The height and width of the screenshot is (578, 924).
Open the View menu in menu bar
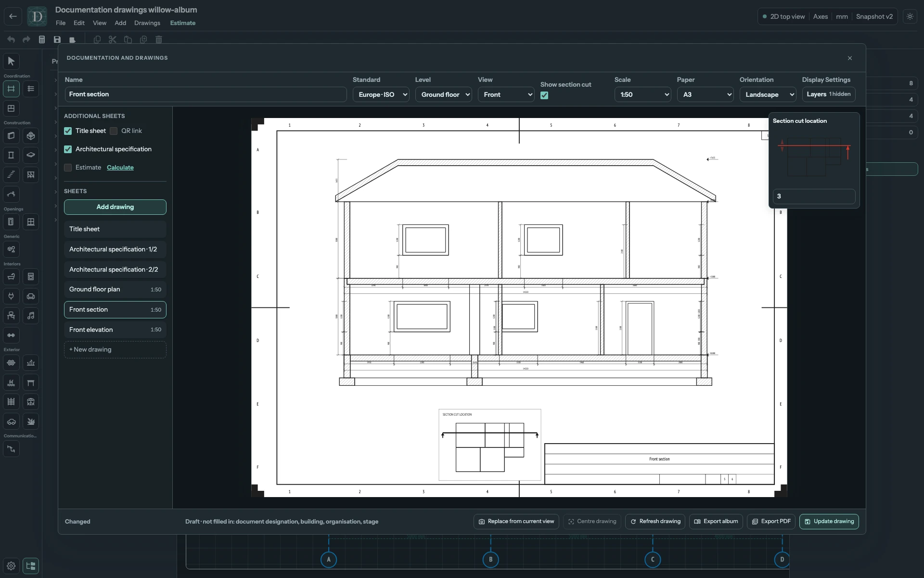click(x=100, y=23)
